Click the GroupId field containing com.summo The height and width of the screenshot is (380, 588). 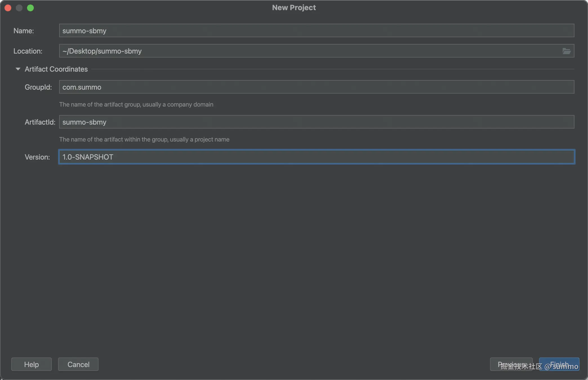pyautogui.click(x=316, y=87)
